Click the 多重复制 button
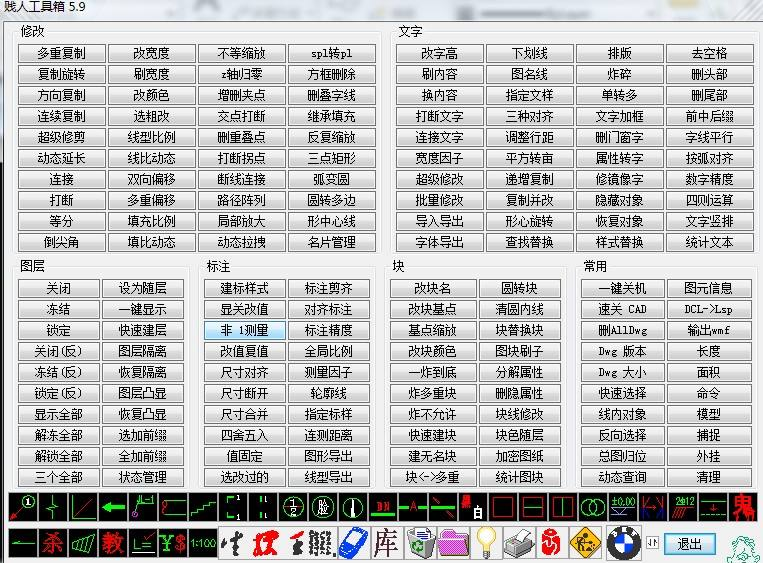The height and width of the screenshot is (563, 764). pos(61,53)
